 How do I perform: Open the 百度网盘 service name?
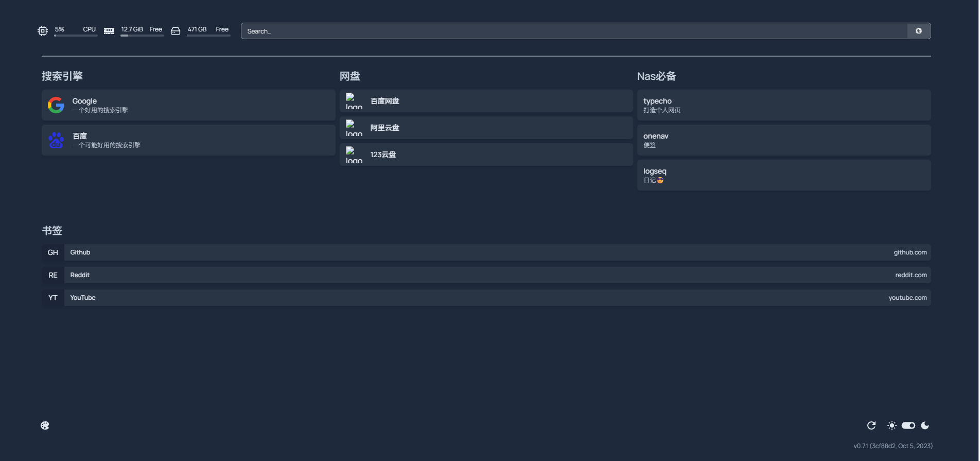tap(385, 101)
